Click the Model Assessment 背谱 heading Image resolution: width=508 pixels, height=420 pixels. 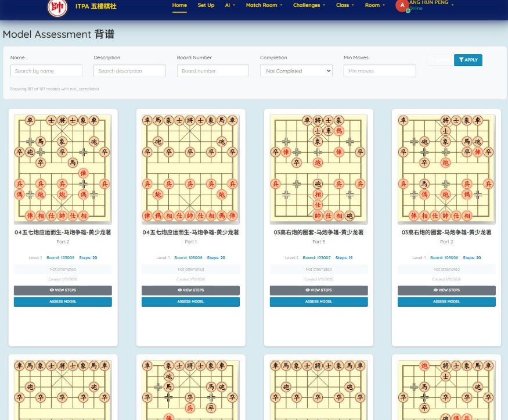59,34
